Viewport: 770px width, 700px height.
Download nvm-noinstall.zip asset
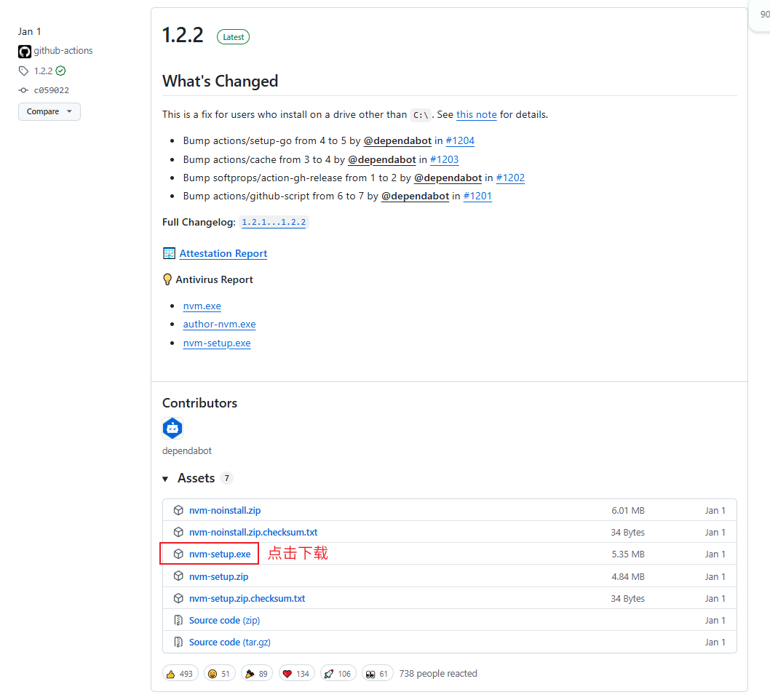[225, 511]
